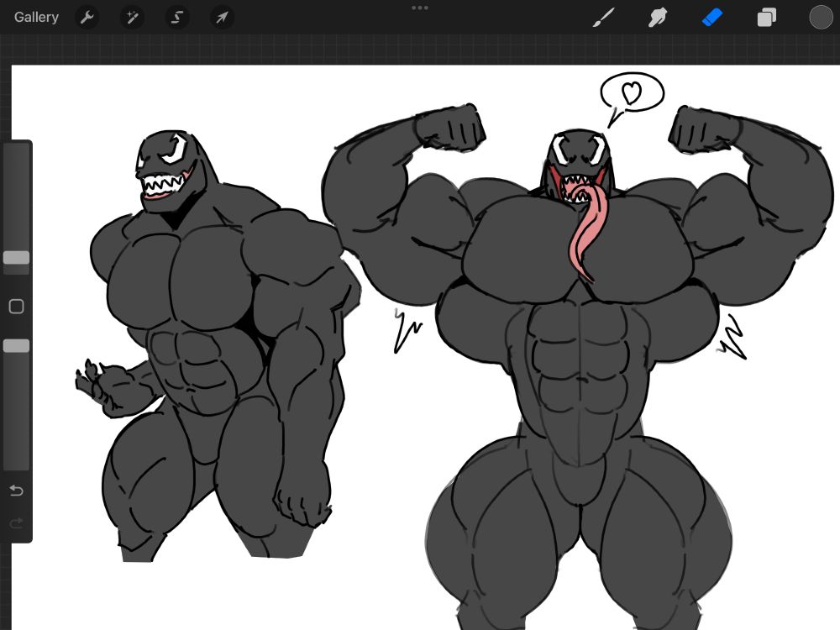This screenshot has height=630, width=840.
Task: Select the Eraser tool
Action: (712, 17)
